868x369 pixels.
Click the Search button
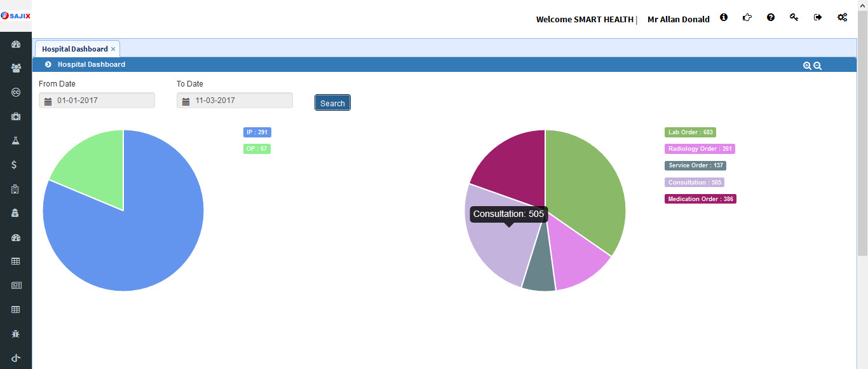tap(332, 103)
